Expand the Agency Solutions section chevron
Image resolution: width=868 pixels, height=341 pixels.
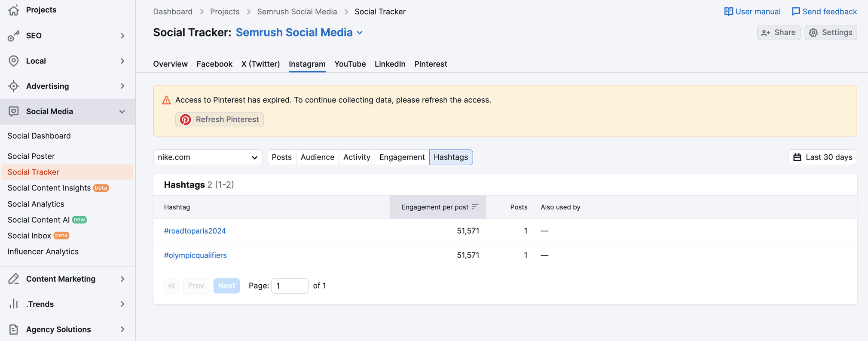coord(122,329)
